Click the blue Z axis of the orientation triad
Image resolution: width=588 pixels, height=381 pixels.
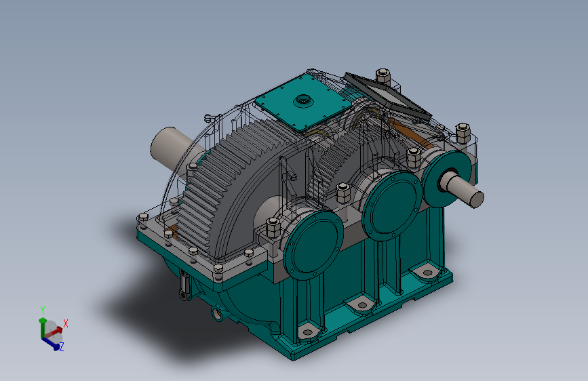click(52, 343)
